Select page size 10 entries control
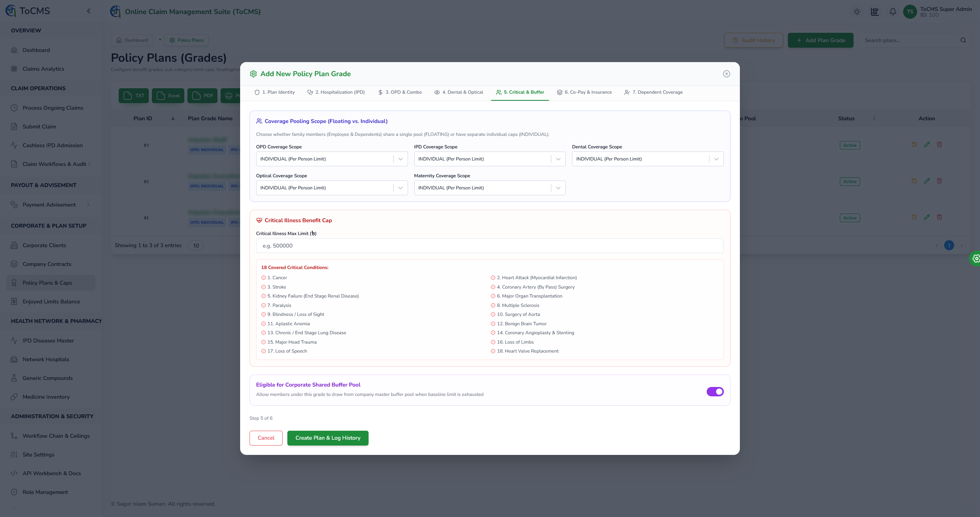 tap(196, 246)
